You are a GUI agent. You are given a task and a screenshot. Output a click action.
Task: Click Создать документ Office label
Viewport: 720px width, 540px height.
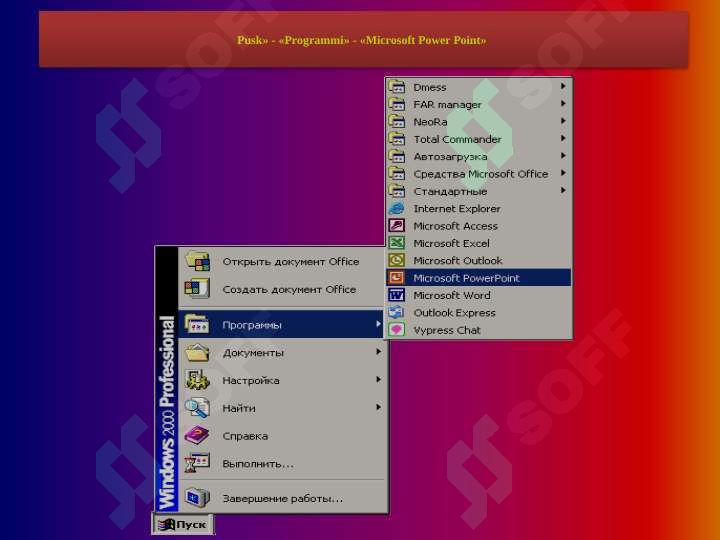[x=289, y=289]
